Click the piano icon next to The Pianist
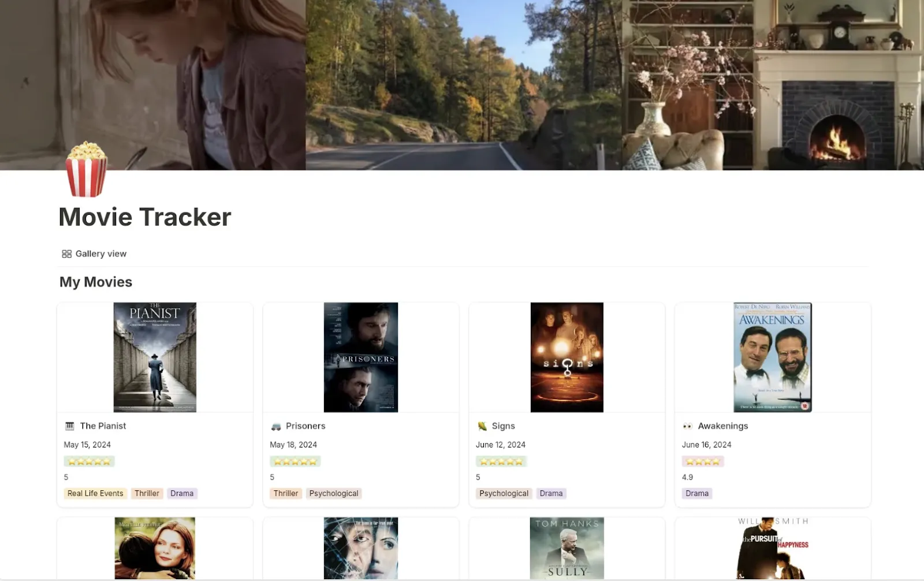 pyautogui.click(x=70, y=426)
